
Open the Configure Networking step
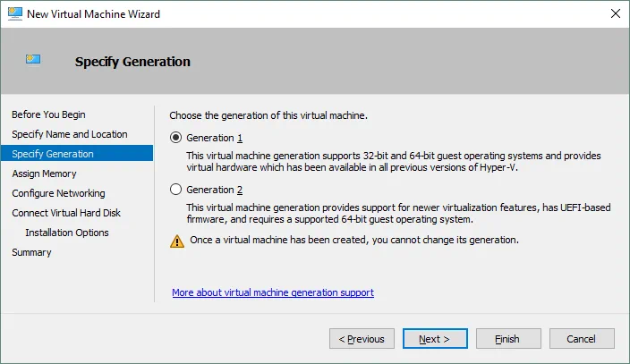point(58,193)
